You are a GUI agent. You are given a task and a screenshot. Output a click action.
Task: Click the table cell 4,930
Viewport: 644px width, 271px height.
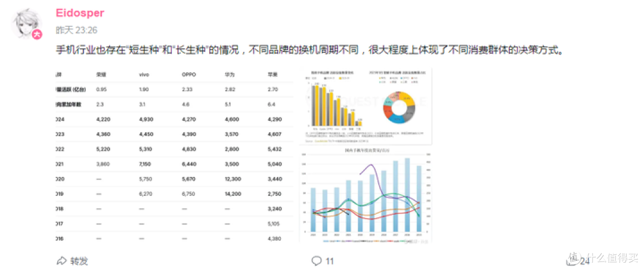pos(146,119)
